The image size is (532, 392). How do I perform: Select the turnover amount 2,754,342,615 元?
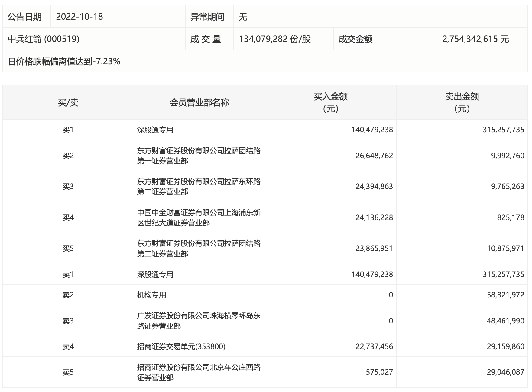click(475, 39)
